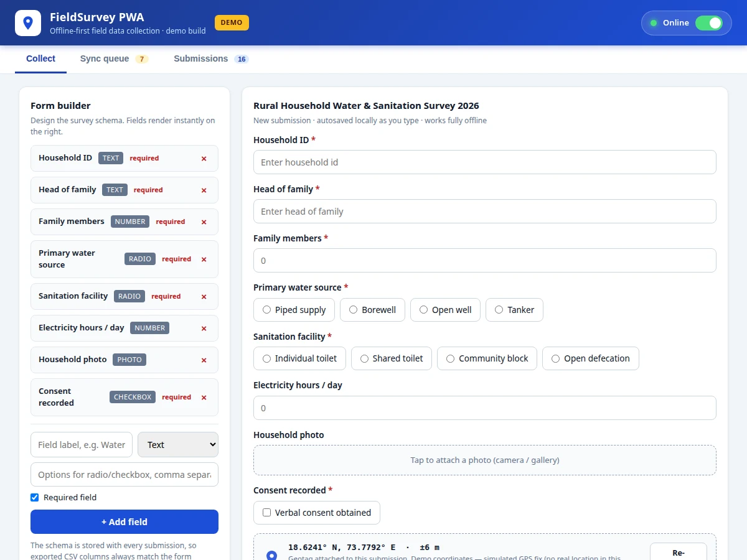Click the Family members number input
Viewport: 747px width, 560px height.
click(x=485, y=261)
